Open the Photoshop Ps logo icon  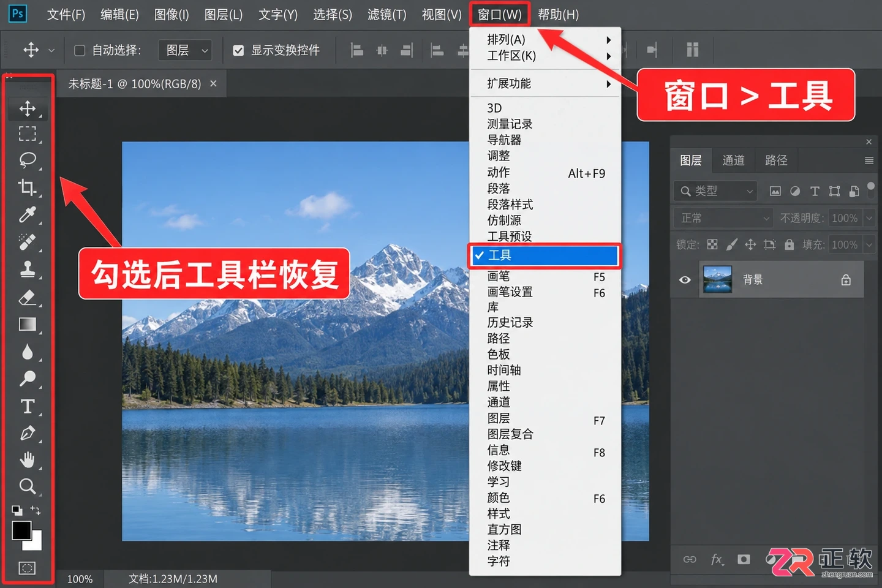point(18,13)
